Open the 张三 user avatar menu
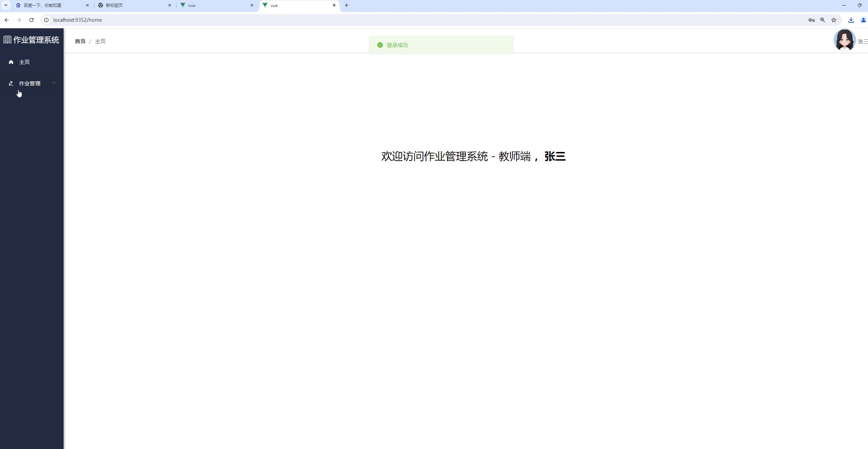The height and width of the screenshot is (449, 868). pyautogui.click(x=845, y=40)
